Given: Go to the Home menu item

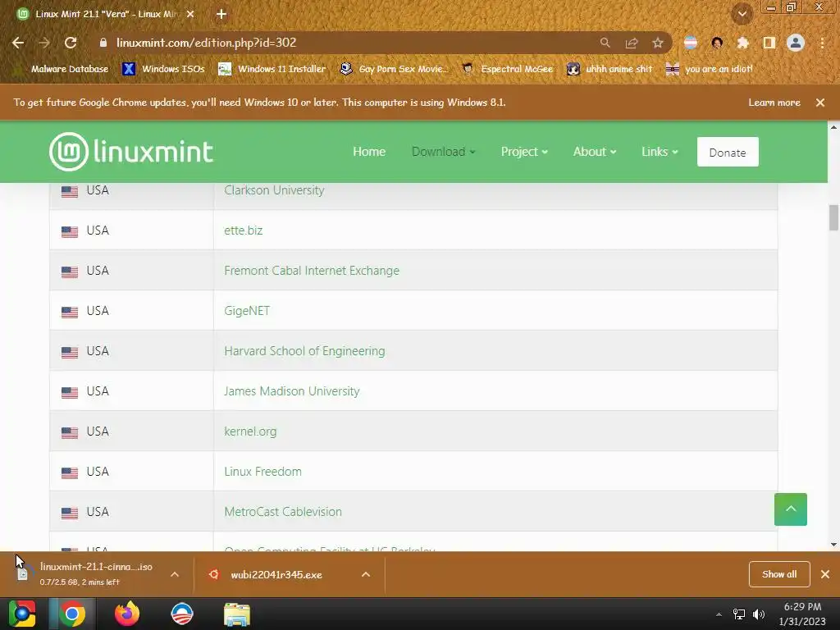Looking at the screenshot, I should tap(369, 152).
